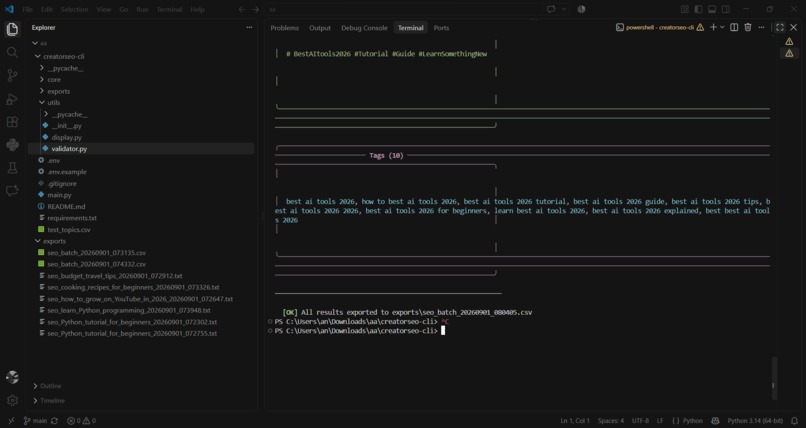Open the launch profile dropdown beside plus
The height and width of the screenshot is (428, 806).
coord(722,27)
